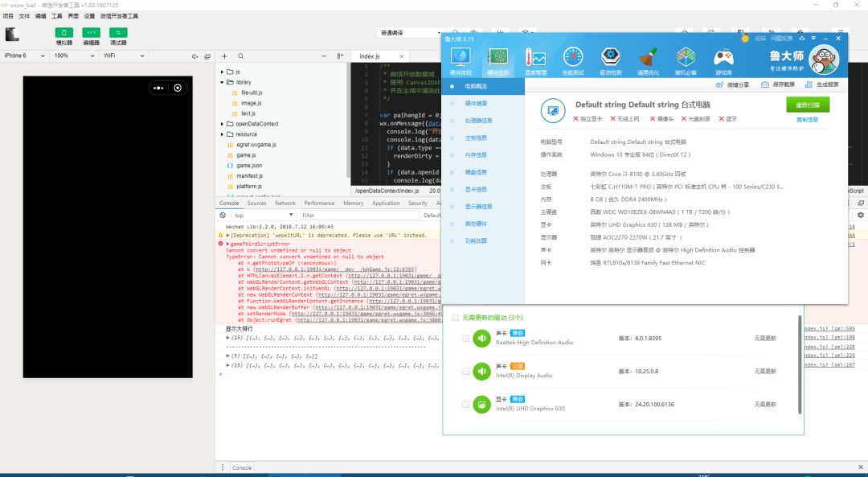Close the index.js editor tab
This screenshot has height=477, width=868.
401,56
